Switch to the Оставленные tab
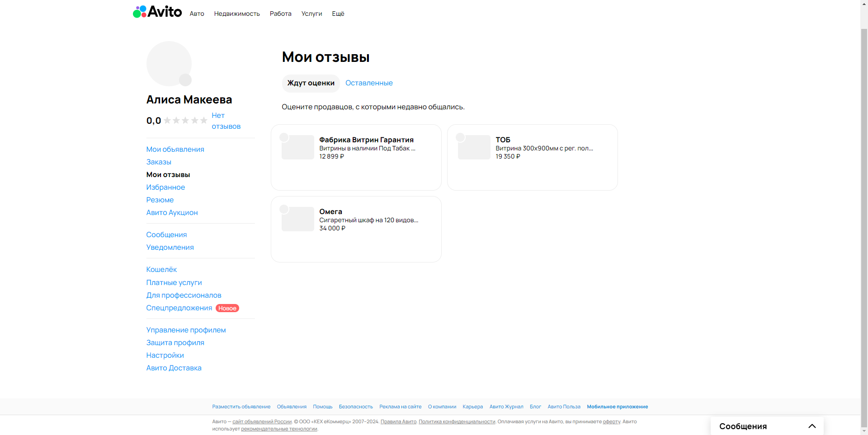 [369, 83]
